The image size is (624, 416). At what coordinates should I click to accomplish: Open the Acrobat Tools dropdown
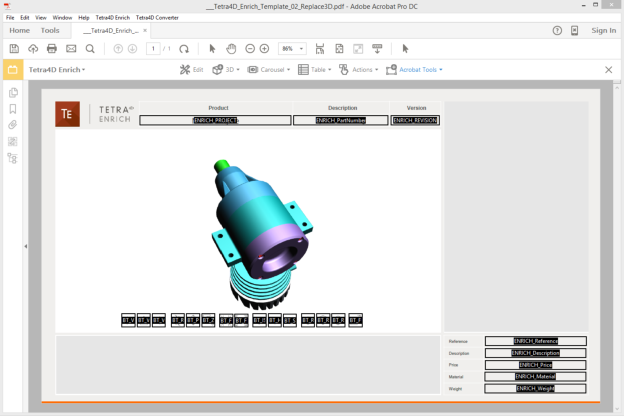click(414, 70)
